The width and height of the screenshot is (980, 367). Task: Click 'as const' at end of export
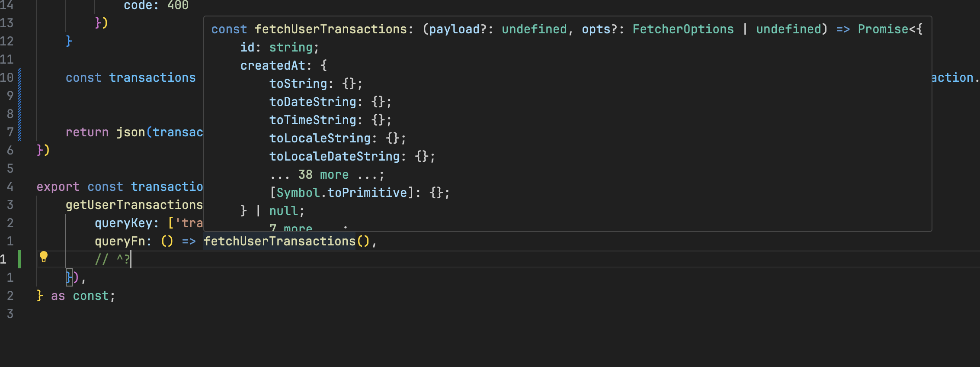pyautogui.click(x=80, y=296)
